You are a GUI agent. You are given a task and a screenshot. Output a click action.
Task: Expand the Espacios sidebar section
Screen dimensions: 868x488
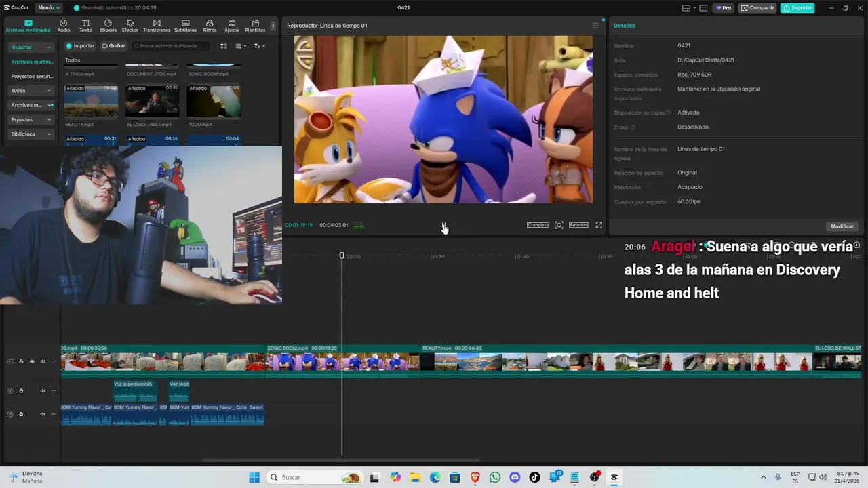coord(31,119)
